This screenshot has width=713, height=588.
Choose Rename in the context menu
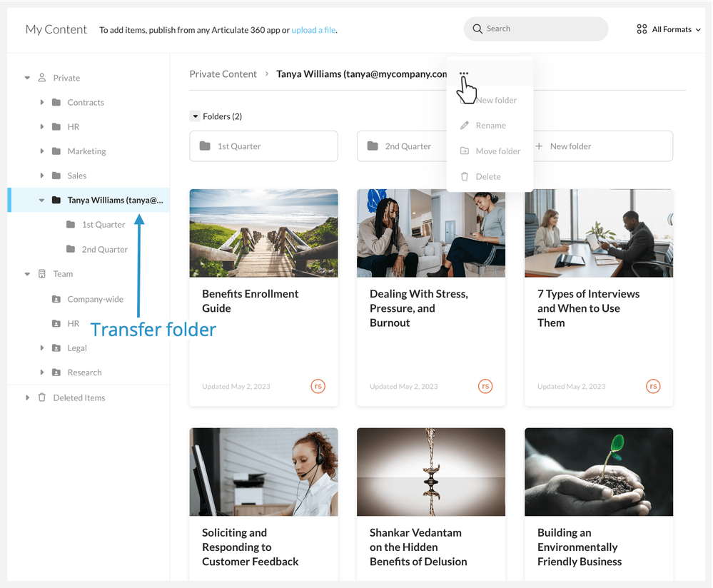point(490,126)
